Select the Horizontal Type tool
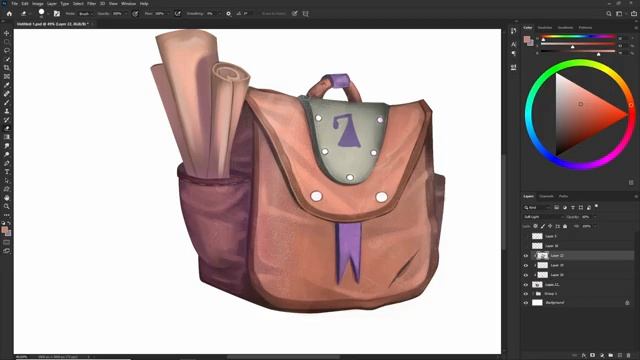The height and width of the screenshot is (360, 640). tap(7, 172)
